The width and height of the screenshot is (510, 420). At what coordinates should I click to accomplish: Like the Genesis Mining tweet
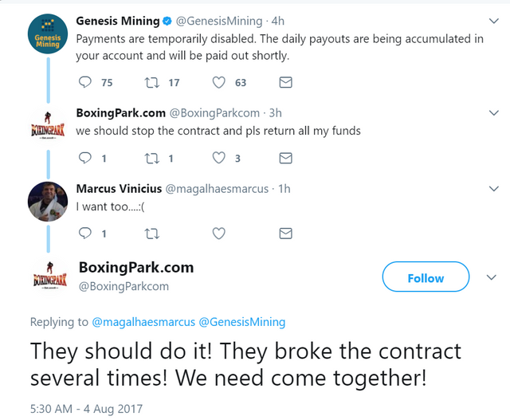click(x=219, y=82)
